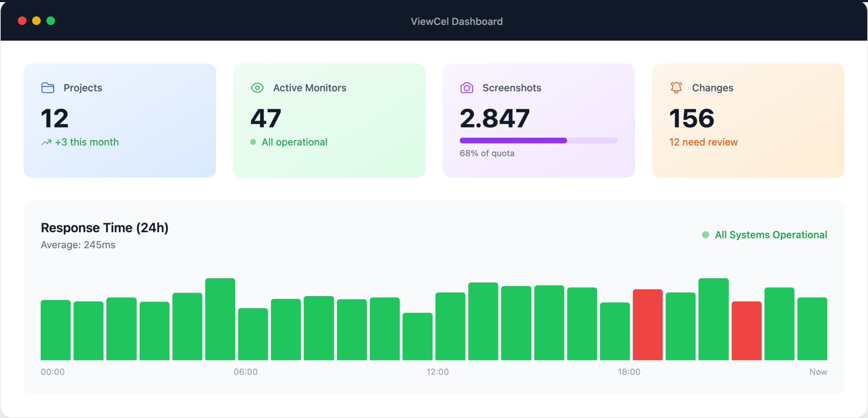Click the green maximize window button
The width and height of the screenshot is (868, 418).
(51, 21)
